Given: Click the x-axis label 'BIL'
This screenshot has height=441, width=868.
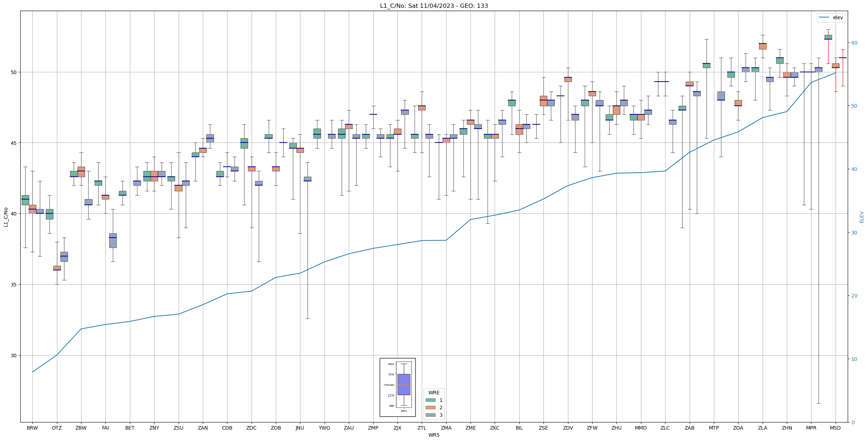Looking at the screenshot, I should click(x=519, y=428).
